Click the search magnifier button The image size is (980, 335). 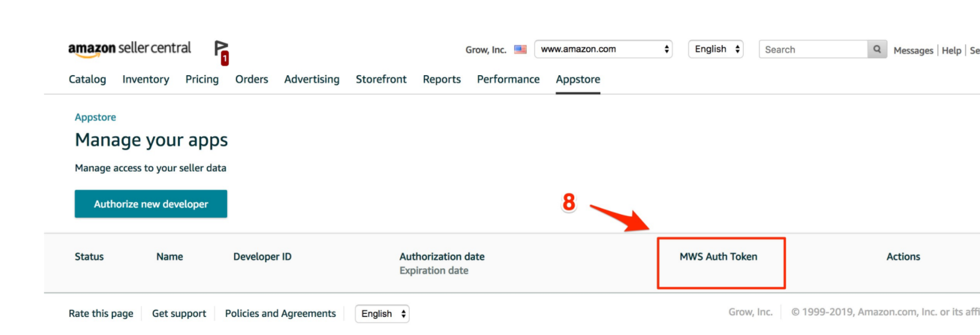[877, 49]
